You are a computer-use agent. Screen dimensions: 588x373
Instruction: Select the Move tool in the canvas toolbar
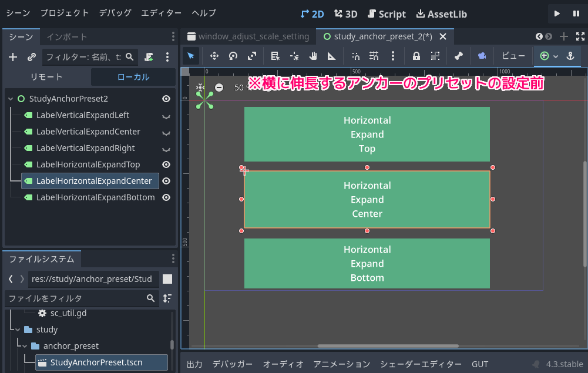click(214, 56)
